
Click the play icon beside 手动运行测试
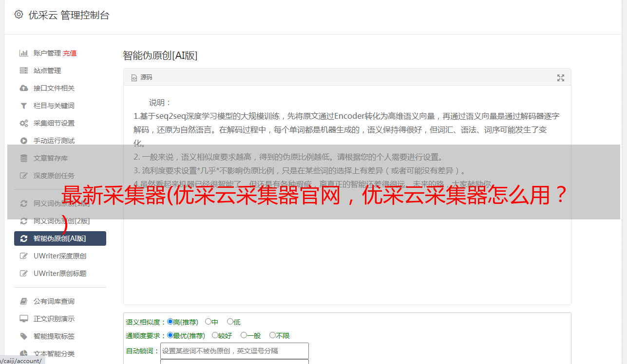point(23,141)
